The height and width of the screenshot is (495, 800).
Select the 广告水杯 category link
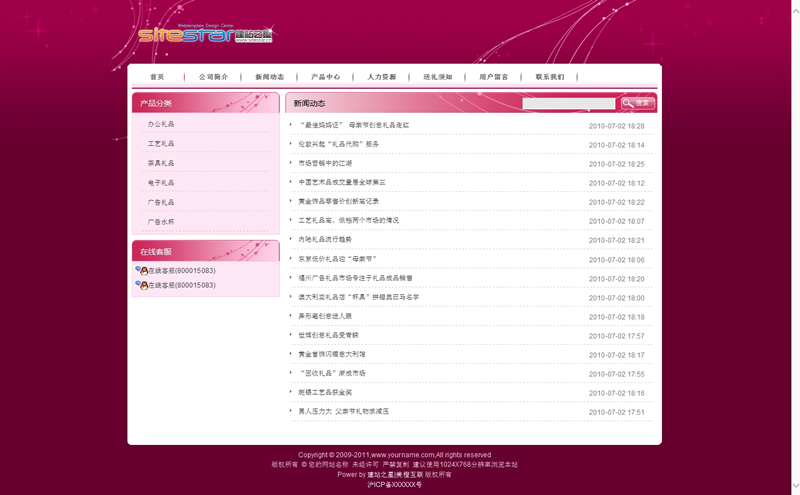[161, 222]
